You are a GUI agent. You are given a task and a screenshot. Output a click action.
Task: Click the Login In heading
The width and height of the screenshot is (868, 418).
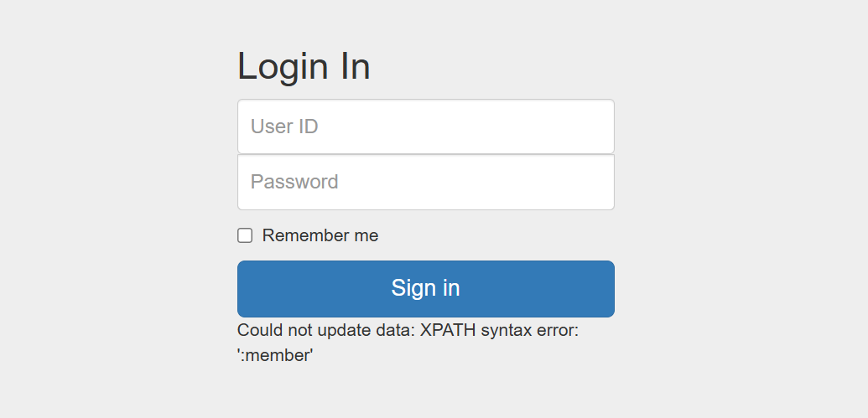304,66
